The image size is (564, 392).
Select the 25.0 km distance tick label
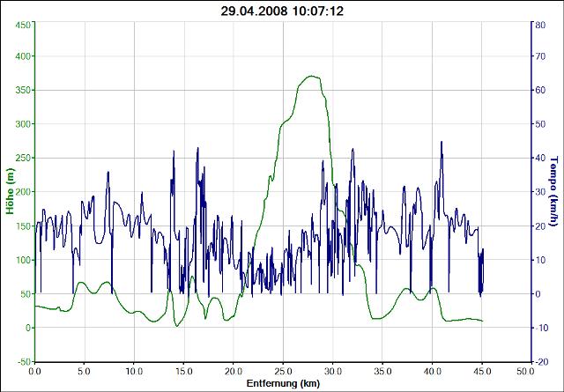(x=283, y=372)
